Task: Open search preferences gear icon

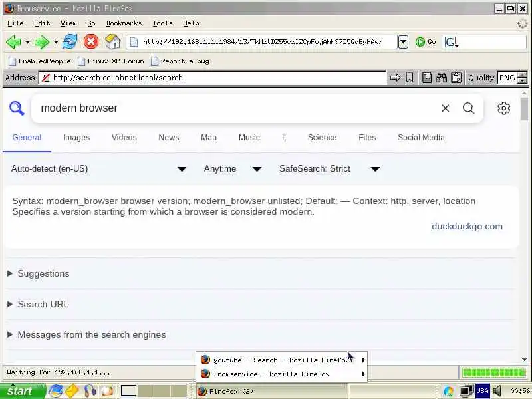Action: (504, 108)
